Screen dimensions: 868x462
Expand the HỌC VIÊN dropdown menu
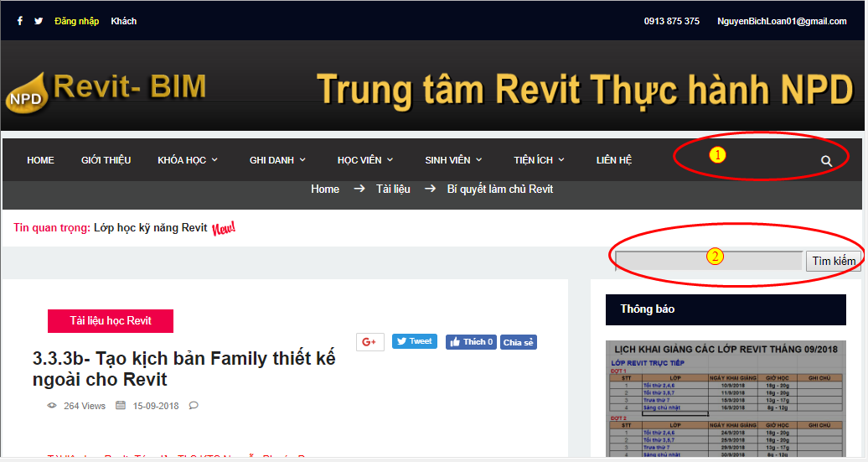tap(365, 160)
